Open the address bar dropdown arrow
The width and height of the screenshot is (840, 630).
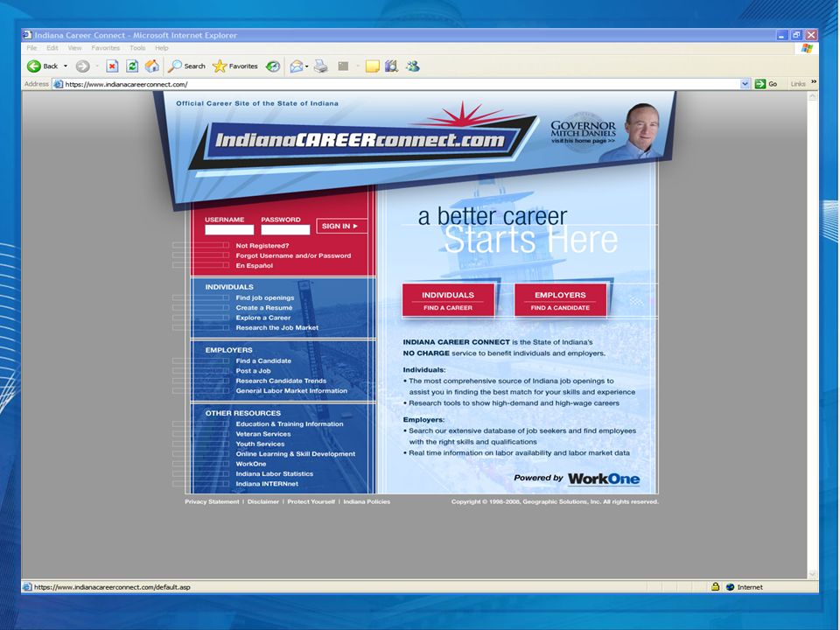coord(745,84)
